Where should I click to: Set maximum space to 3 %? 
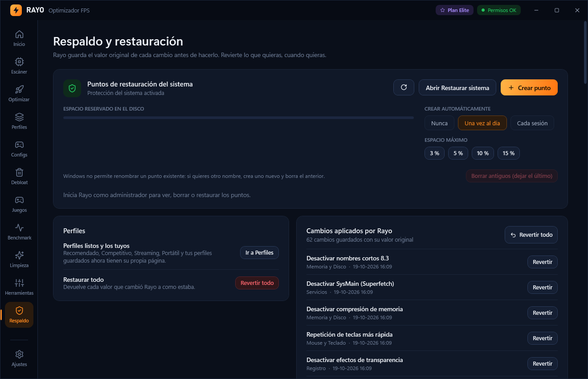[x=434, y=153]
